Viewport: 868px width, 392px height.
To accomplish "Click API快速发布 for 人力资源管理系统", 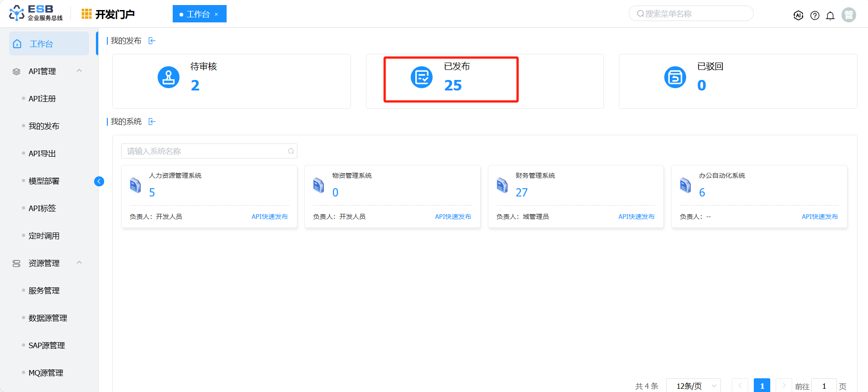I will (270, 217).
